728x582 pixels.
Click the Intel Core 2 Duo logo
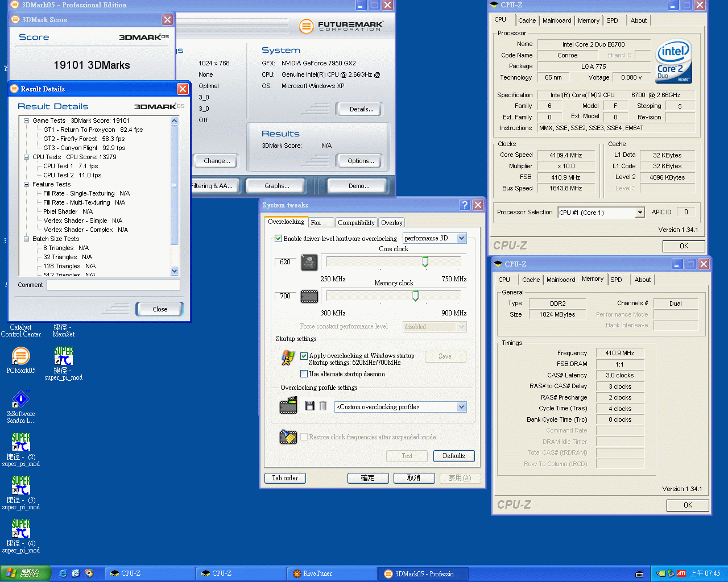[673, 61]
